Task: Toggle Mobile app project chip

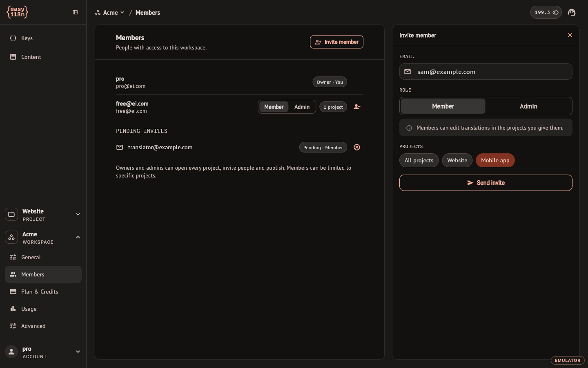Action: pos(495,160)
